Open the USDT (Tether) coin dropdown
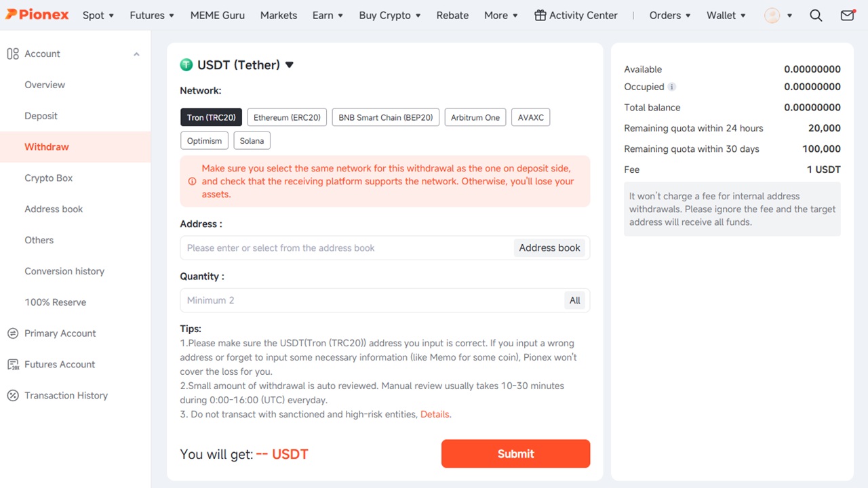The width and height of the screenshot is (868, 488). pos(290,65)
